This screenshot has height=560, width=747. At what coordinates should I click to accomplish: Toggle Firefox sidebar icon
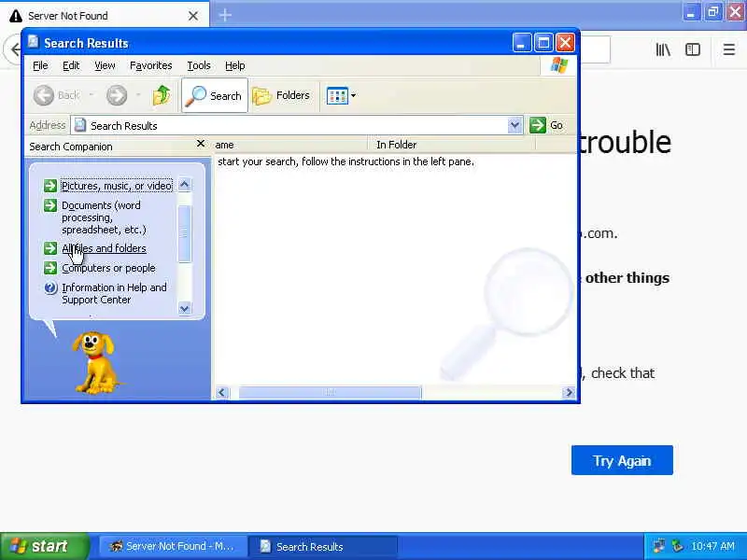click(x=693, y=49)
